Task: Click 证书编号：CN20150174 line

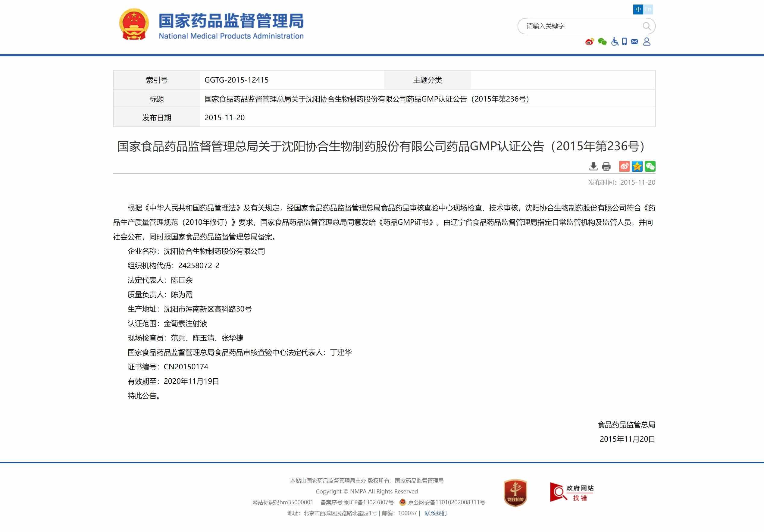Action: [x=168, y=367]
